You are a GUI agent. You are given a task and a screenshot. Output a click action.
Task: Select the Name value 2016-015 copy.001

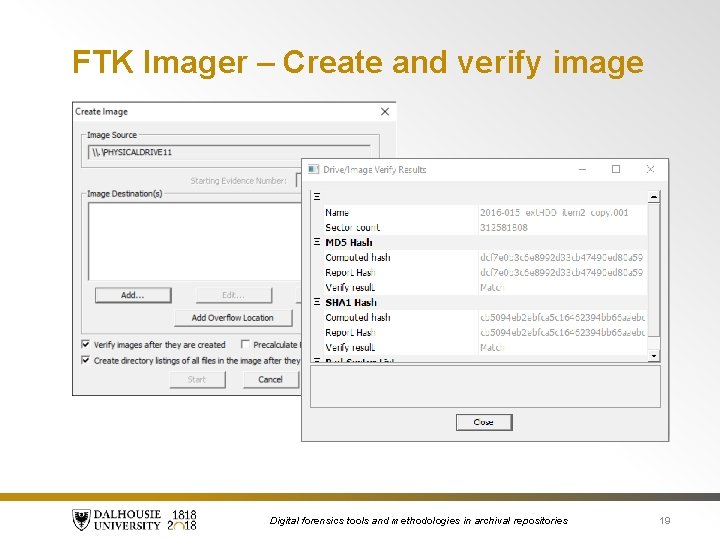(x=554, y=213)
